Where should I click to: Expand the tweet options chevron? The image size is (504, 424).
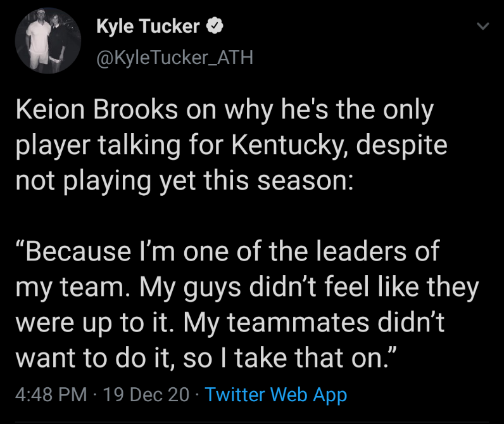[x=482, y=27]
